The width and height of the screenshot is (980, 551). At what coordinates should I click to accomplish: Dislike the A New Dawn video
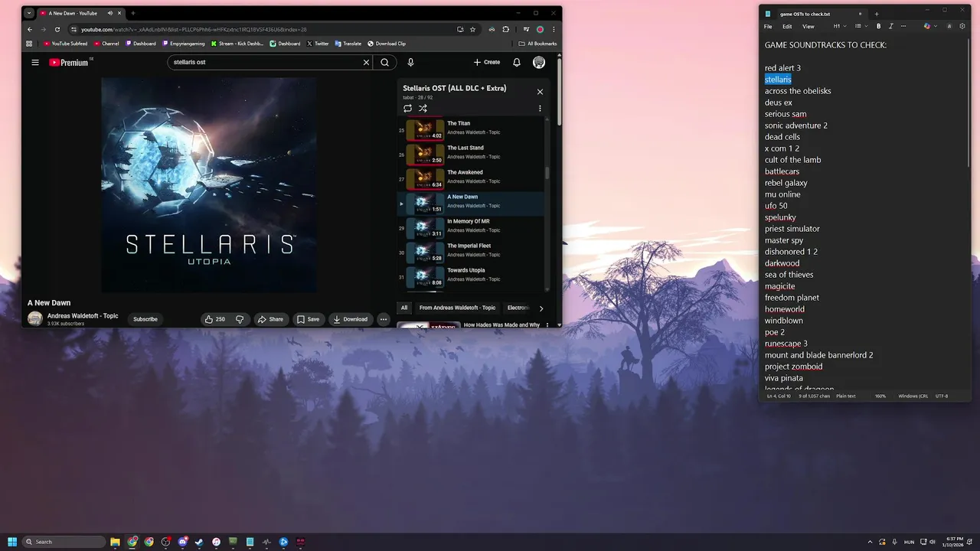coord(240,319)
